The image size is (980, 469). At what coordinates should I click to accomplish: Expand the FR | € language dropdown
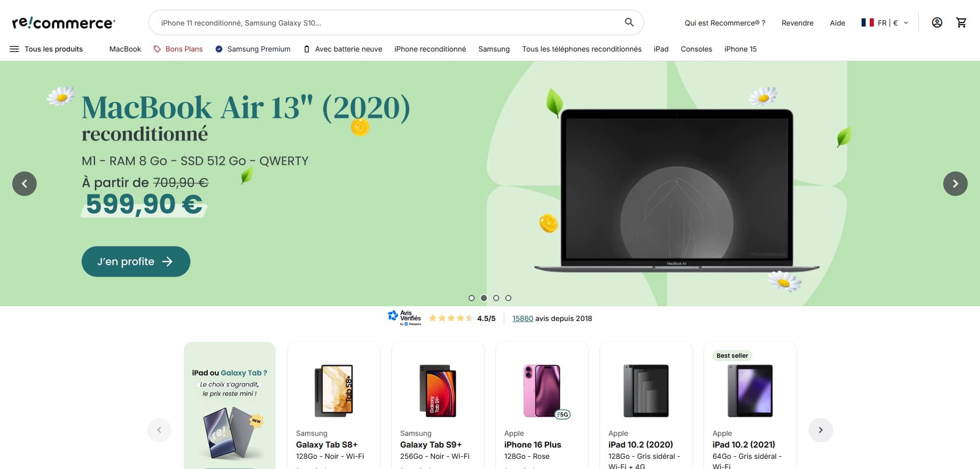885,22
